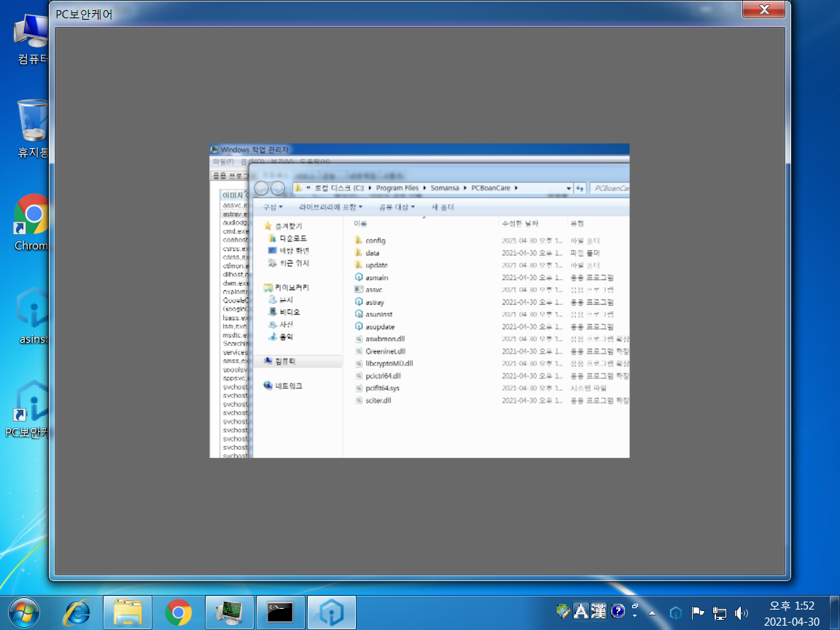The image size is (840, 630).
Task: Select the Chrome desktop shortcut
Action: point(31,222)
